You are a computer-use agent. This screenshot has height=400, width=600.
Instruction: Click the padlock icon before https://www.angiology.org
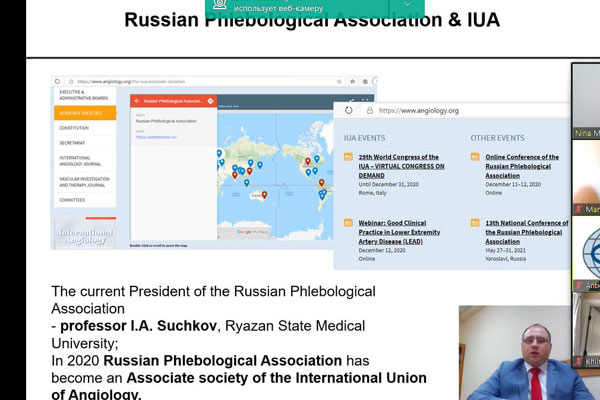coord(372,110)
